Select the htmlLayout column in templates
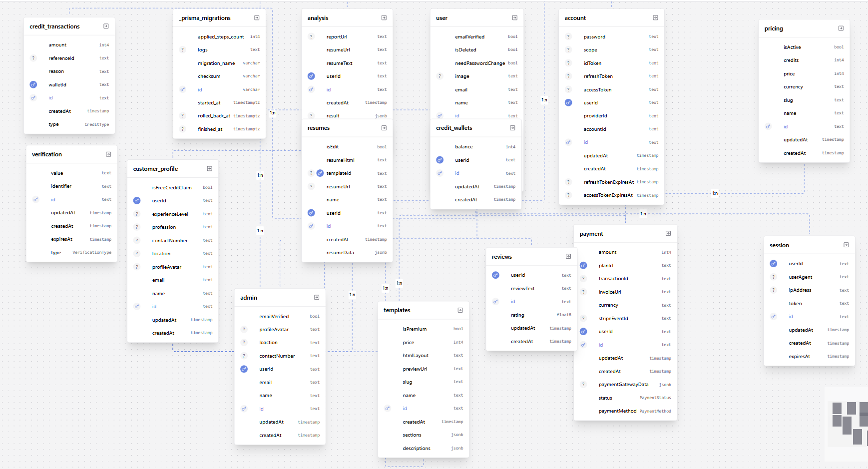The image size is (868, 469). tap(424, 355)
